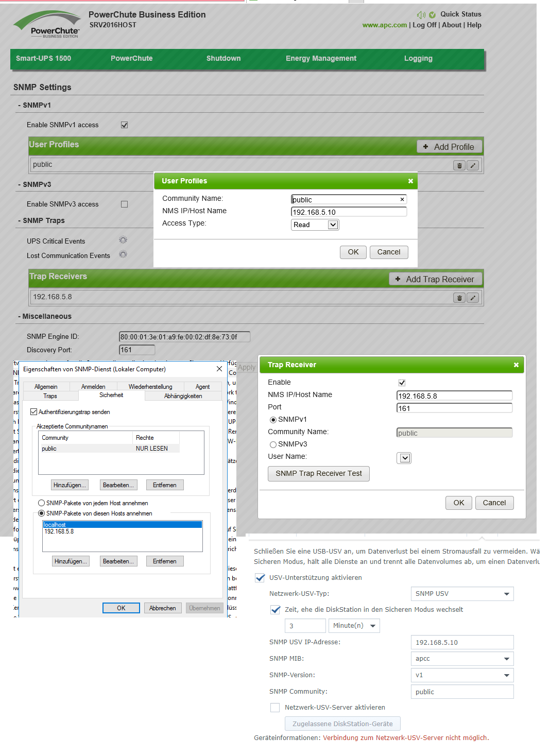Close the SNMP-Dienst properties window
Screen dimensions: 550x756
[219, 369]
